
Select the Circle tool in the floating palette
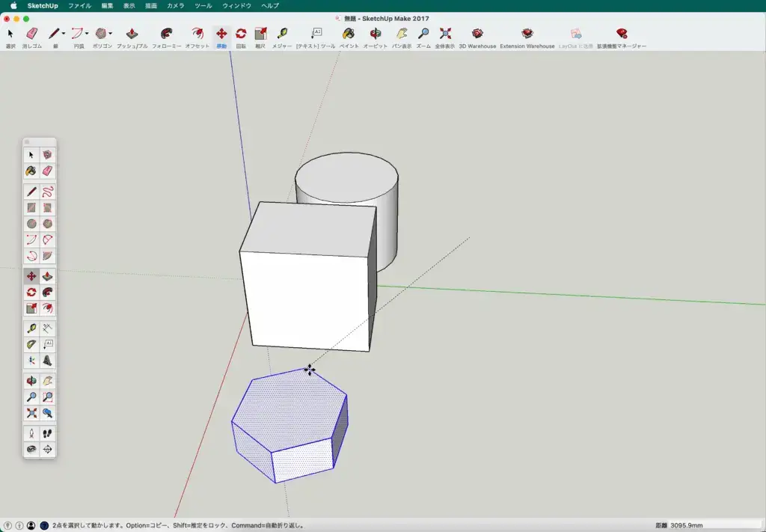(x=31, y=224)
